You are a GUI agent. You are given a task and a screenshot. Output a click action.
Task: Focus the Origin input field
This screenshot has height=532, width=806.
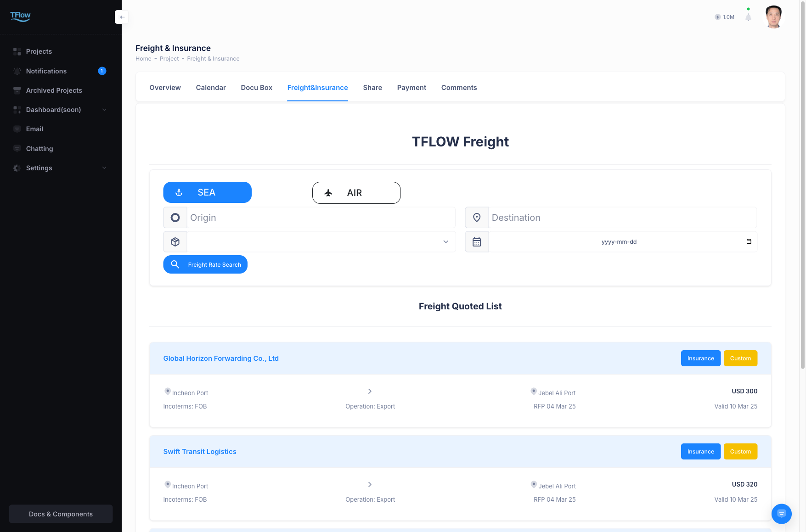pos(321,218)
